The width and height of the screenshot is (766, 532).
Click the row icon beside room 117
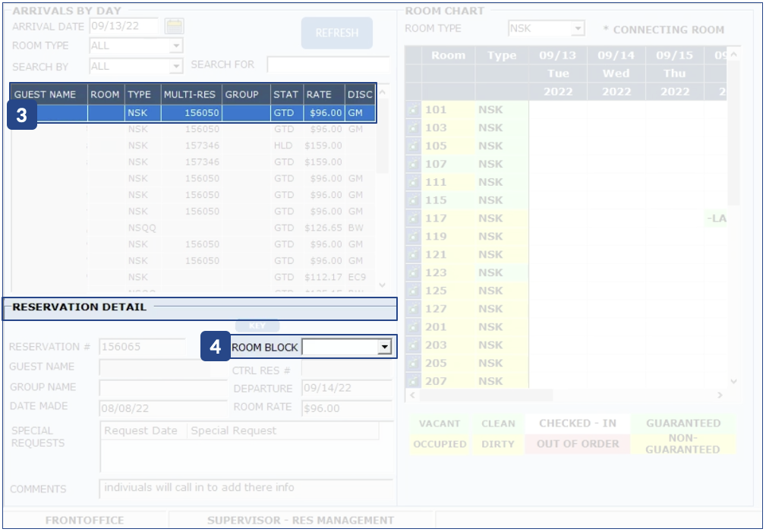(x=413, y=219)
